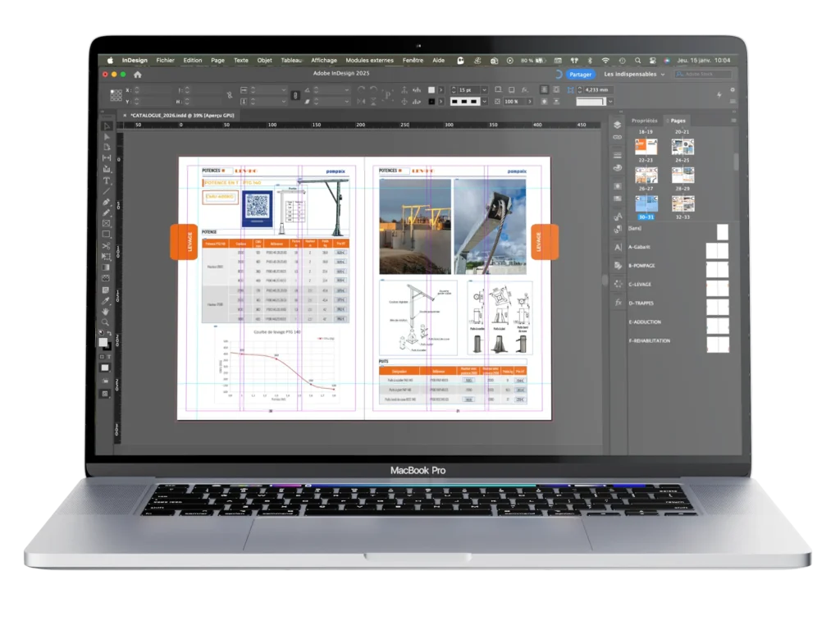Click the fill color swatch in toolbox
The height and width of the screenshot is (630, 840).
click(103, 342)
